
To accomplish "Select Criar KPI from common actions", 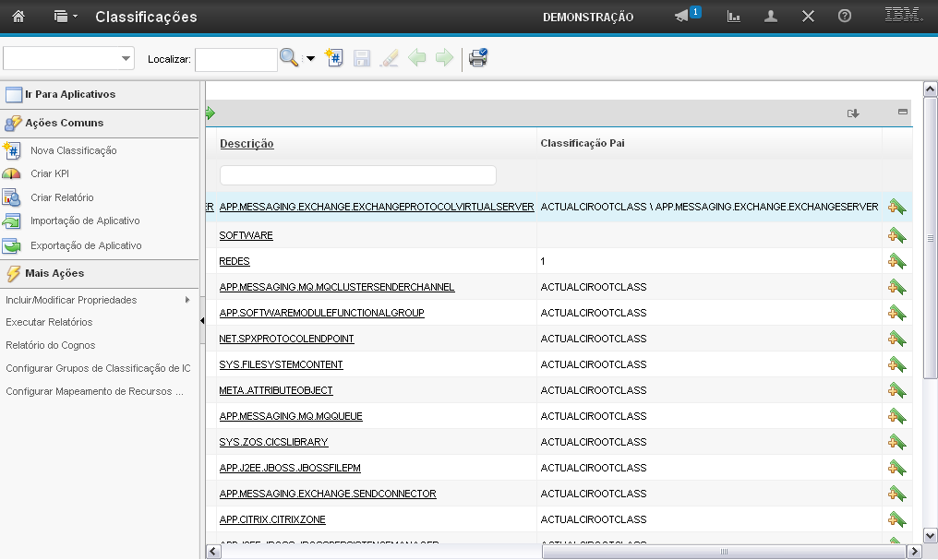I will point(50,173).
